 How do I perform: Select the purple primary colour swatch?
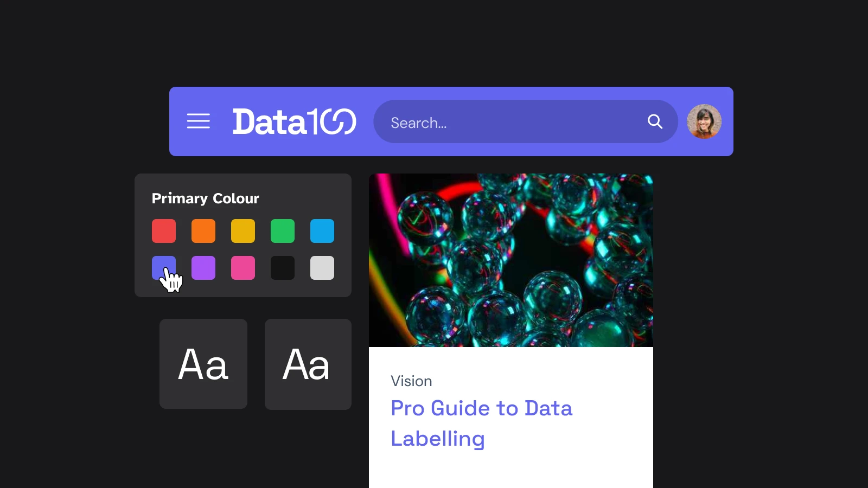(203, 268)
